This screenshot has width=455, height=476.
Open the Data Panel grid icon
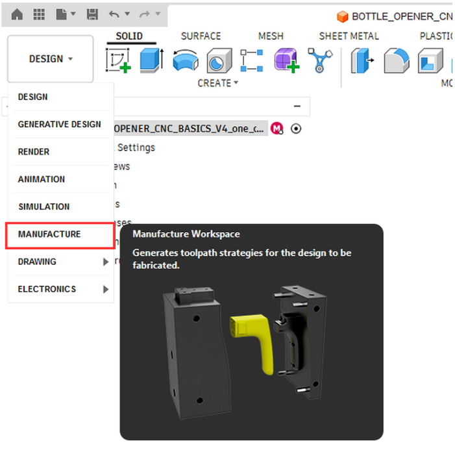[x=39, y=14]
